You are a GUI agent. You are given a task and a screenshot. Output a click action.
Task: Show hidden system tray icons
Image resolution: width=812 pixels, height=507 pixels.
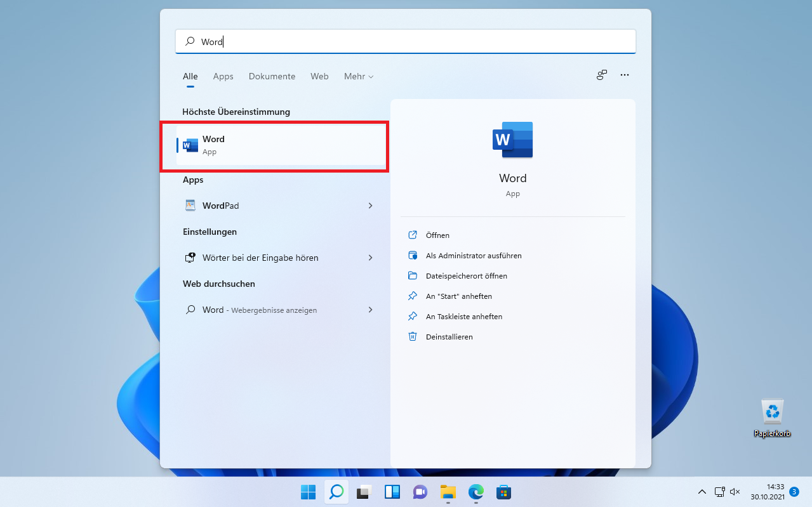702,492
